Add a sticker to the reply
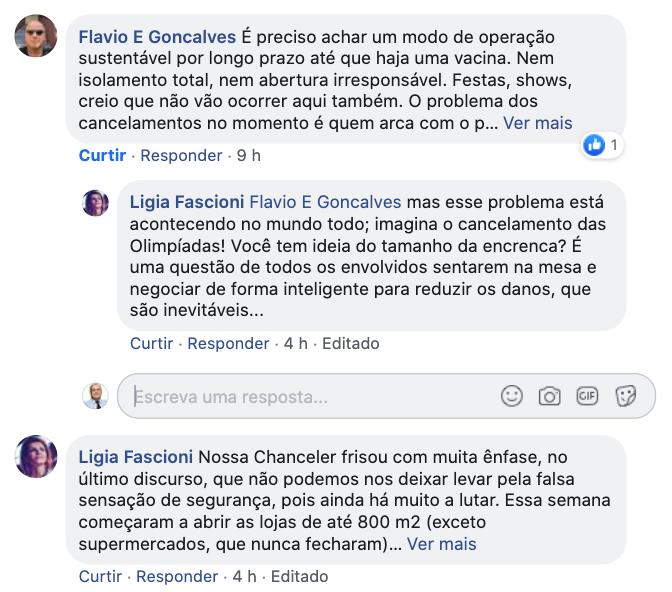This screenshot has width=672, height=592. [x=626, y=396]
